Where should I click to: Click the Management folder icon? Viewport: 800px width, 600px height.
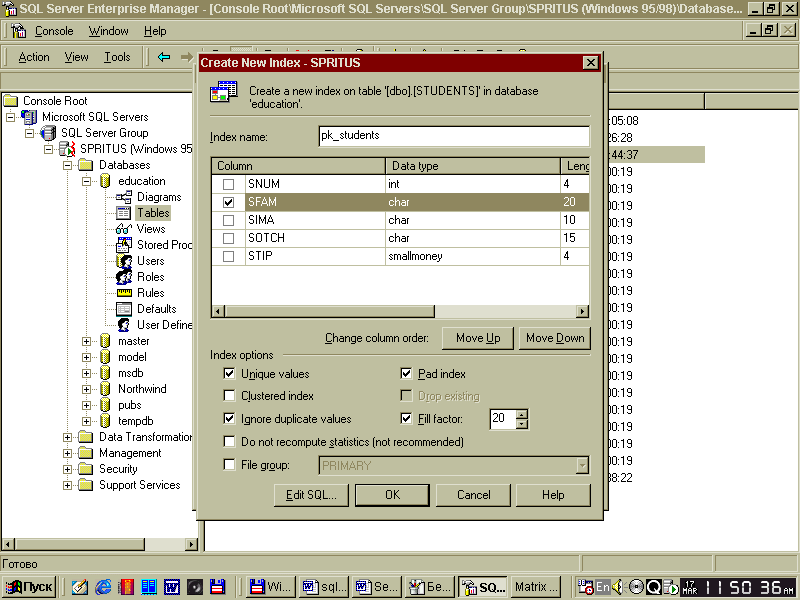[86, 453]
